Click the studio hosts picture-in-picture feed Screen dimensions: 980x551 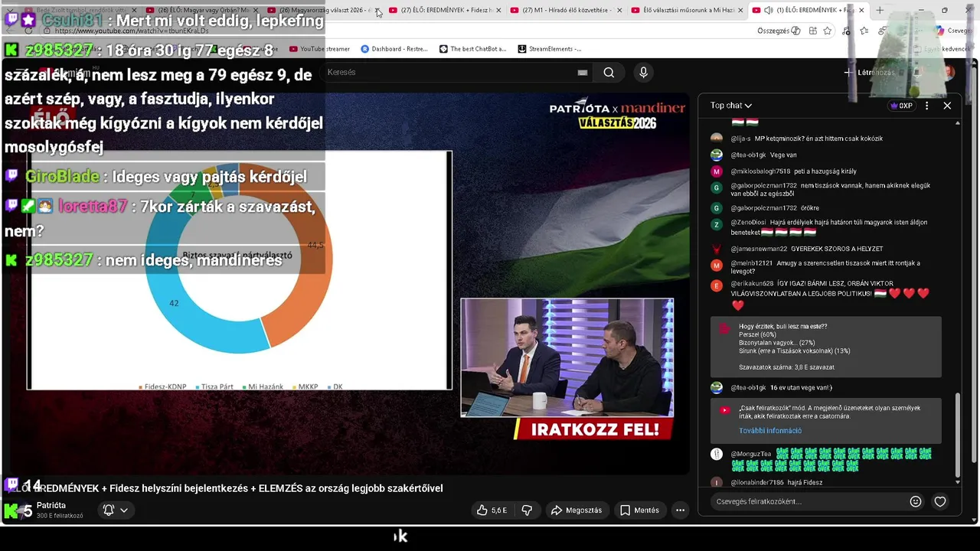(x=567, y=357)
